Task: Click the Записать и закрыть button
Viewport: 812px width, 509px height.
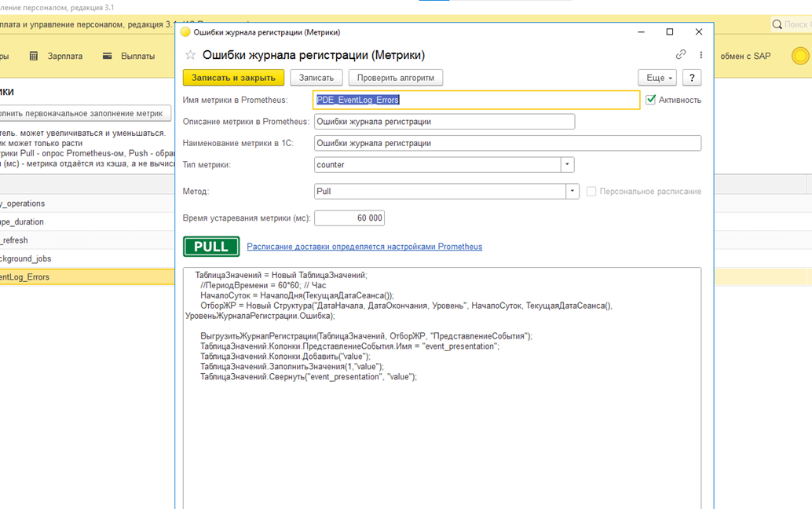Action: 233,78
